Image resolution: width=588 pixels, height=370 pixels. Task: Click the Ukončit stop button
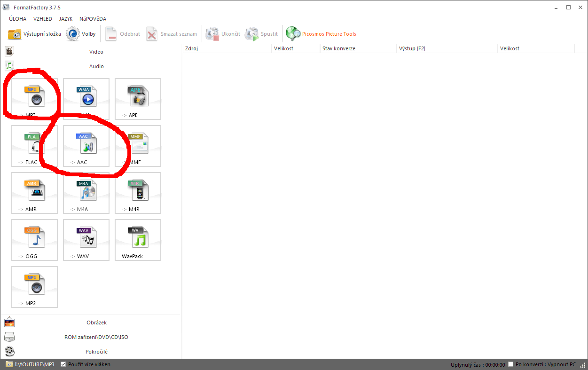coord(223,34)
